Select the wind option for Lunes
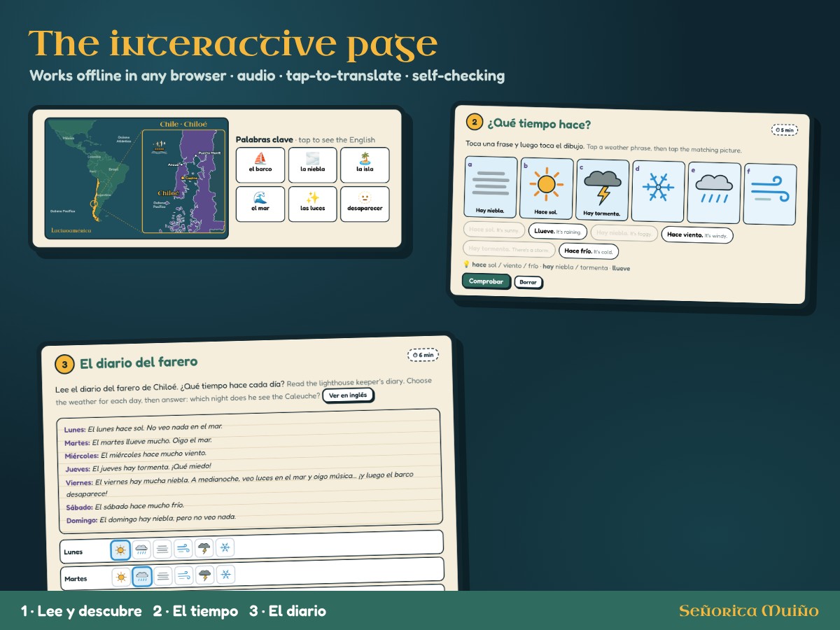Screen dimensions: 840x630 (183, 549)
